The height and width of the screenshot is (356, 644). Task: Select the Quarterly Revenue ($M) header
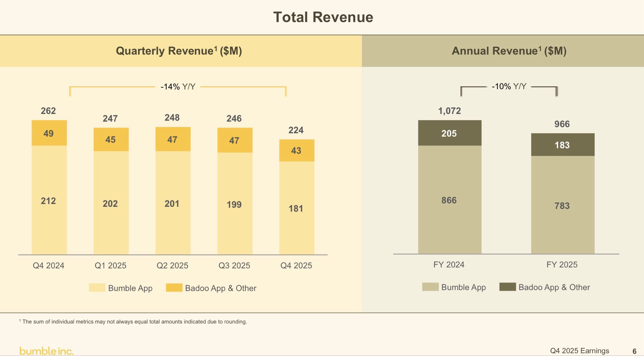[179, 51]
